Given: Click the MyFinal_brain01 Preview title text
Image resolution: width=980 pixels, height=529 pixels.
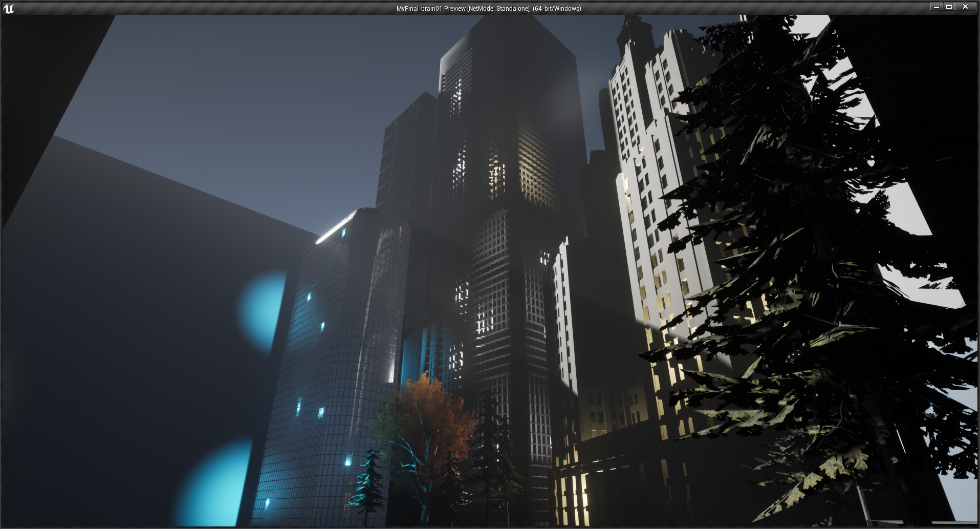Looking at the screenshot, I should [488, 9].
